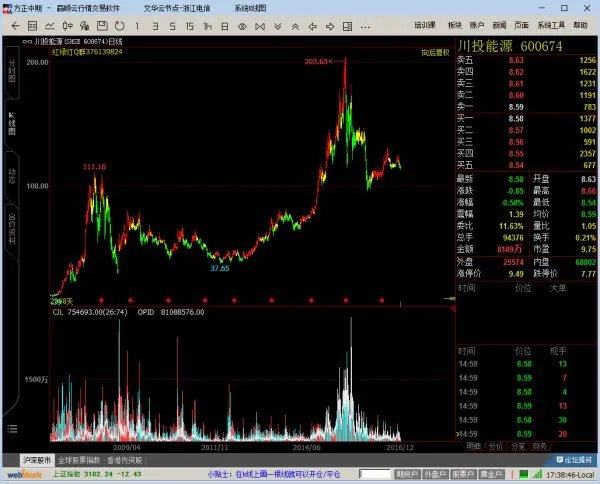
Task: Click the status bar input field
Action: pos(375,474)
